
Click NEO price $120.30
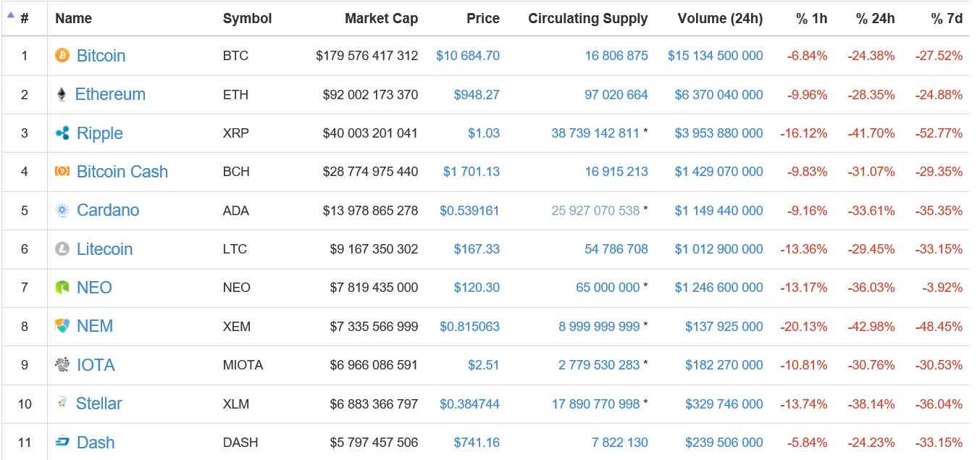click(x=477, y=288)
